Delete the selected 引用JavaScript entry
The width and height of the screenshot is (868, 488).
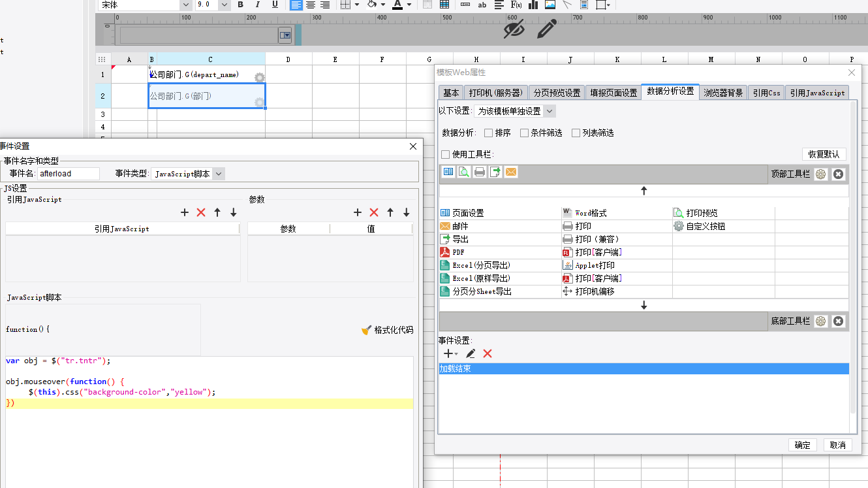tap(201, 212)
